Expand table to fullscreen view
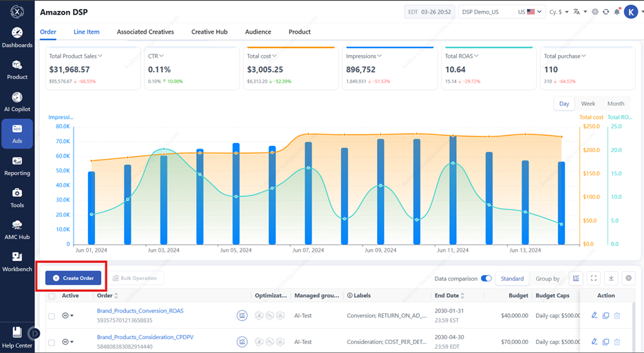Image resolution: width=644 pixels, height=353 pixels. click(594, 278)
